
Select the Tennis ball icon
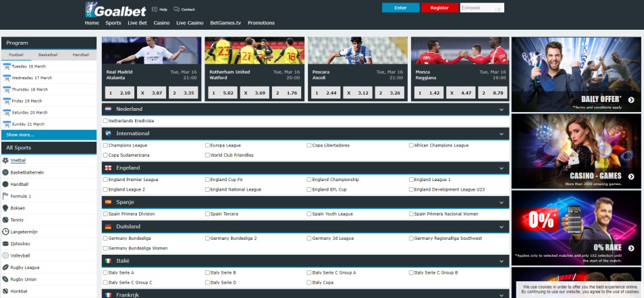tap(5, 220)
